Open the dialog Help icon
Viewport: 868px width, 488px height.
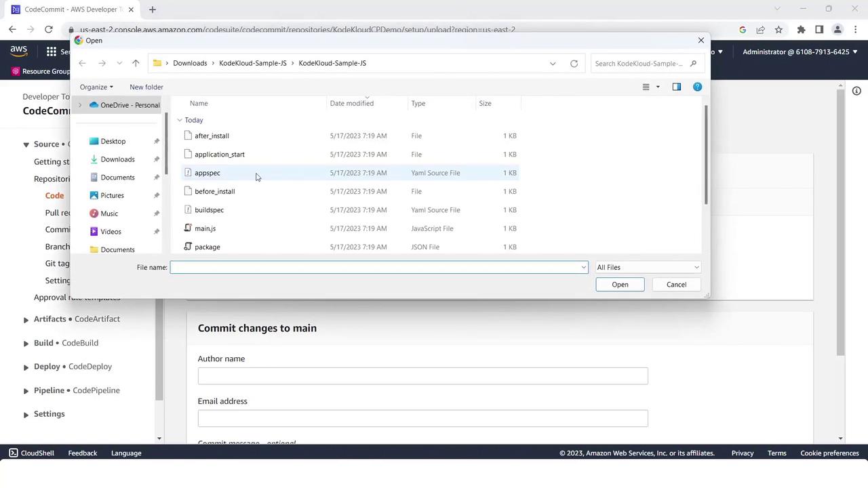point(697,87)
